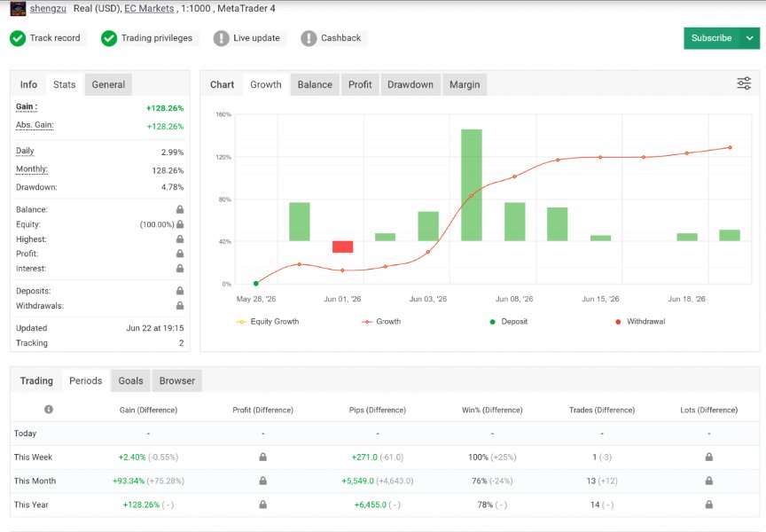Click the Highest lock icon

tap(180, 239)
